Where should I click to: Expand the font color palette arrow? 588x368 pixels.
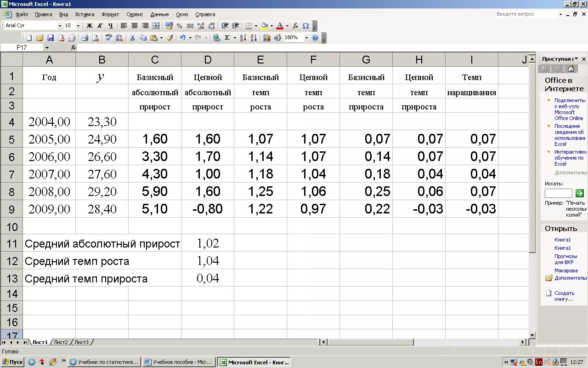(x=287, y=26)
